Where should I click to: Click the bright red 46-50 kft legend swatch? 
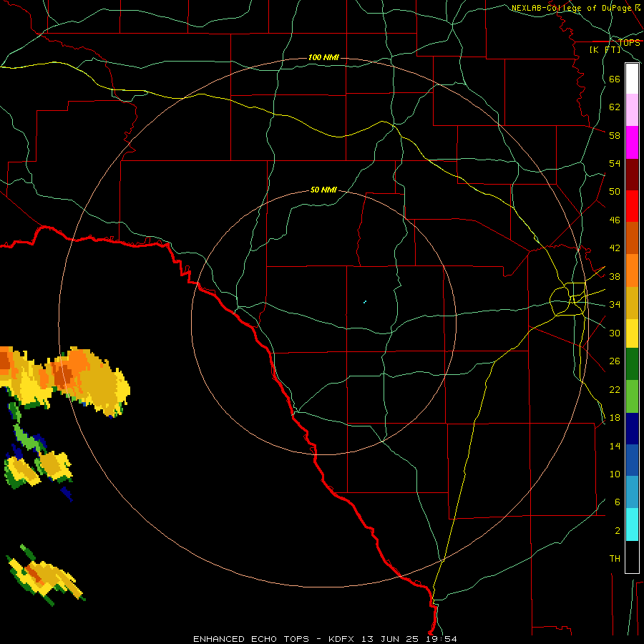pyautogui.click(x=632, y=206)
